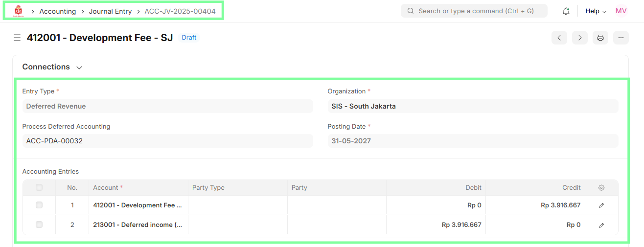Select all rows header checkbox
The image size is (644, 247).
39,188
